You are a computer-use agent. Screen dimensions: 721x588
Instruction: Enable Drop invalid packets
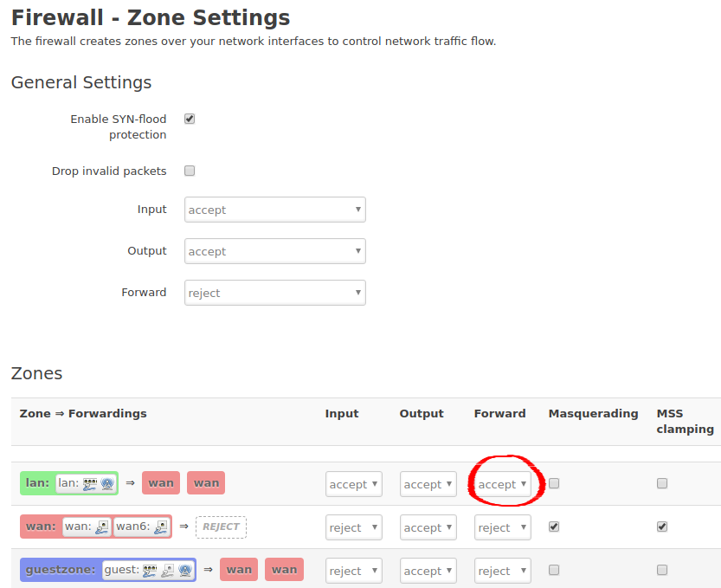click(x=189, y=171)
